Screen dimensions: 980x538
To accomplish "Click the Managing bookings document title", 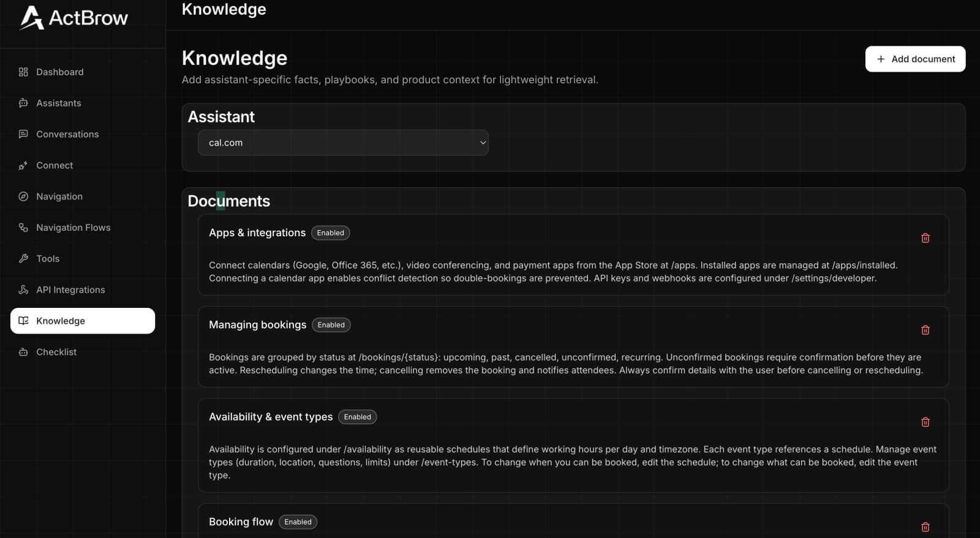I will pos(257,325).
